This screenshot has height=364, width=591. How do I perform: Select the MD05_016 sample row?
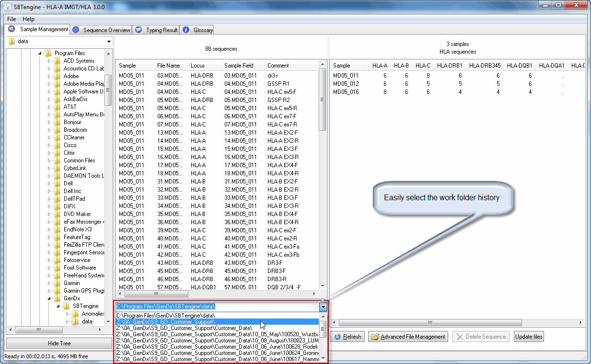[x=458, y=92]
